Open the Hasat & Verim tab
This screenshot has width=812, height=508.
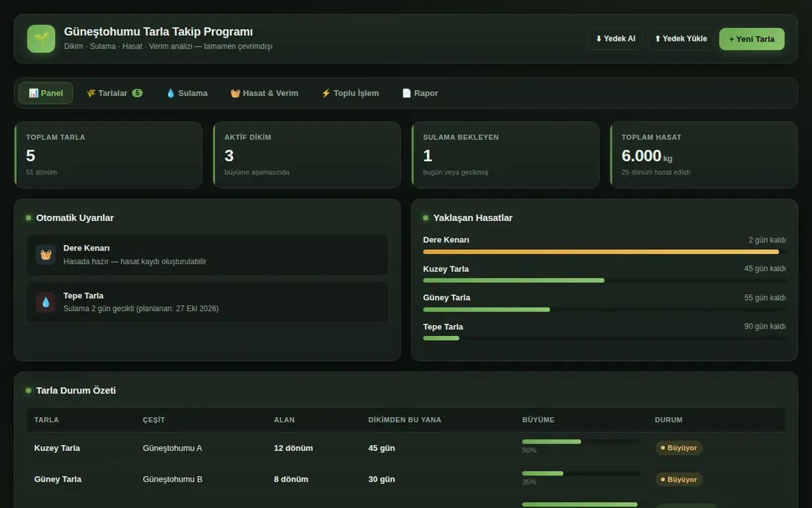[x=264, y=93]
